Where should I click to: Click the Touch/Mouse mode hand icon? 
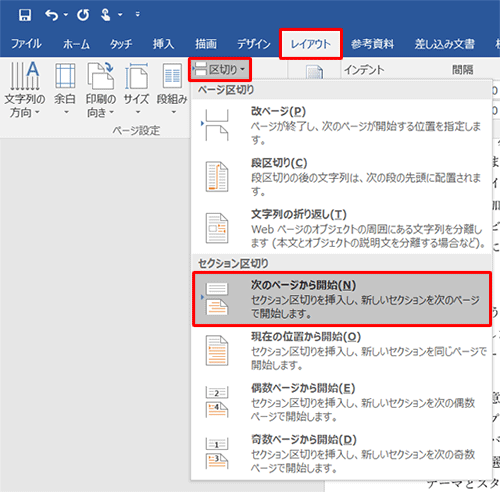[x=106, y=15]
